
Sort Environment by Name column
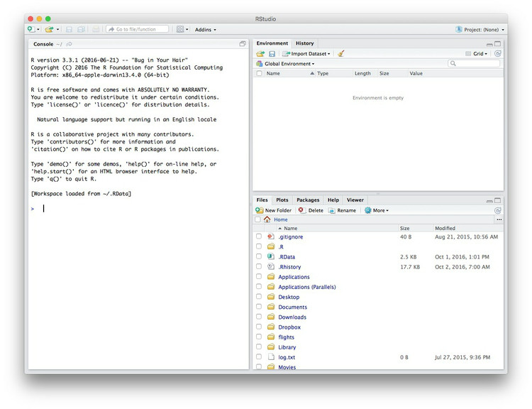pos(273,73)
